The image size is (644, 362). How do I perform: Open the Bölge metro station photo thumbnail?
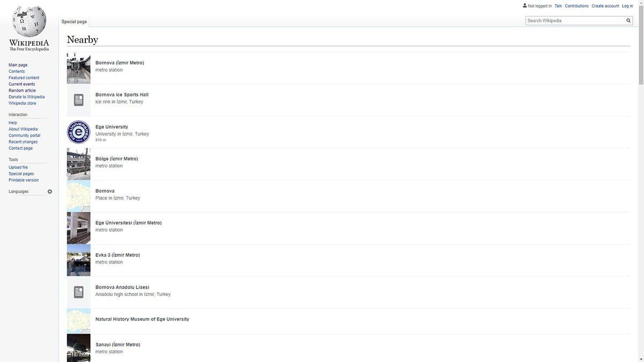[78, 164]
